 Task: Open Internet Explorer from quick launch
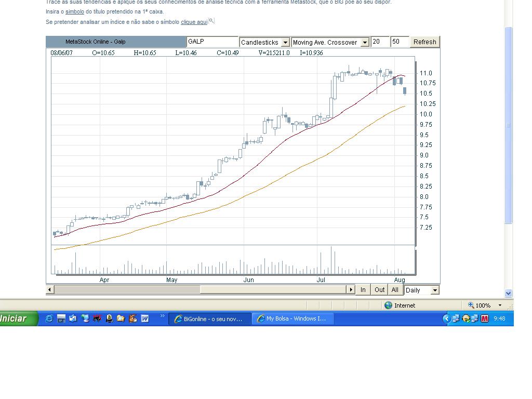[x=49, y=318]
